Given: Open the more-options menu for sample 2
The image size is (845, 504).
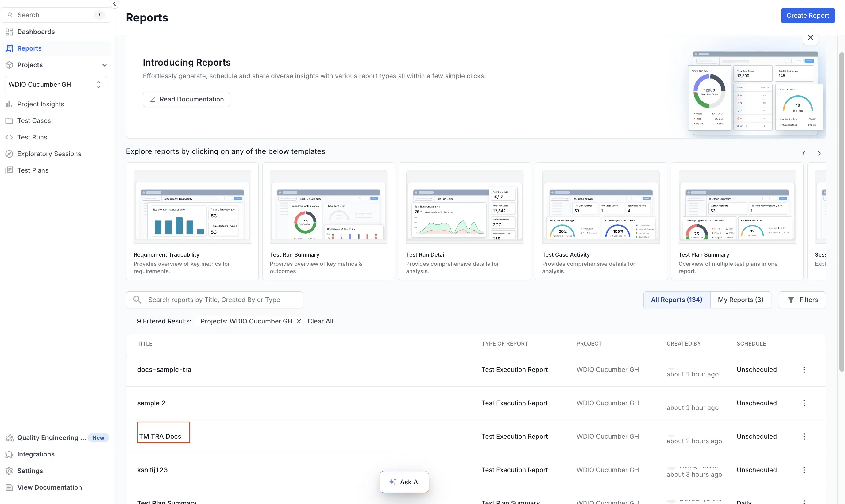Looking at the screenshot, I should point(804,403).
